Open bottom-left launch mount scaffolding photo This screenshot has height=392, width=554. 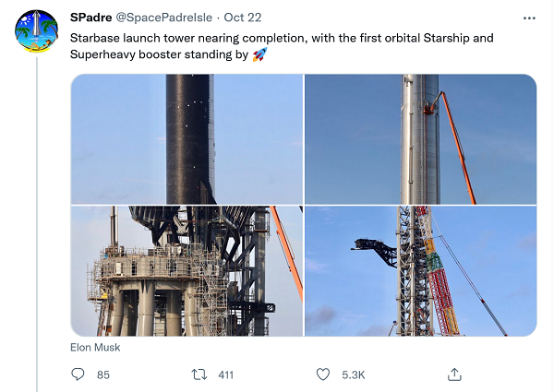point(187,270)
